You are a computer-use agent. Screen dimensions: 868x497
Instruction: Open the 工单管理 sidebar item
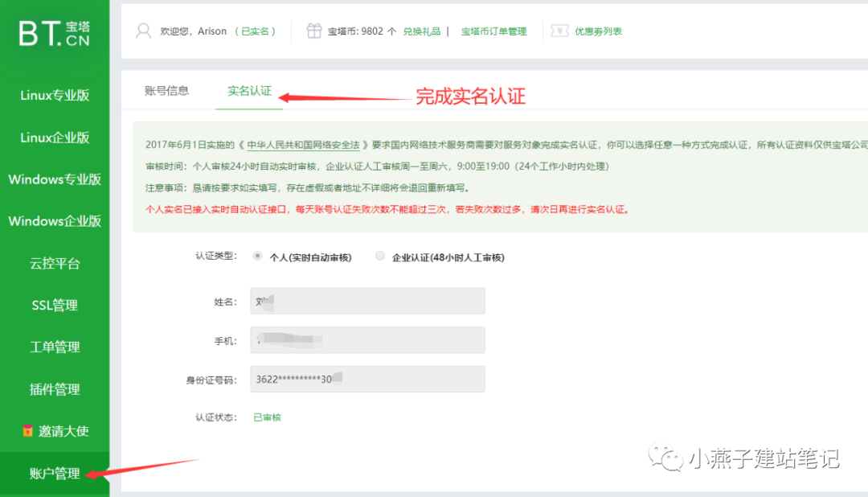pyautogui.click(x=54, y=347)
